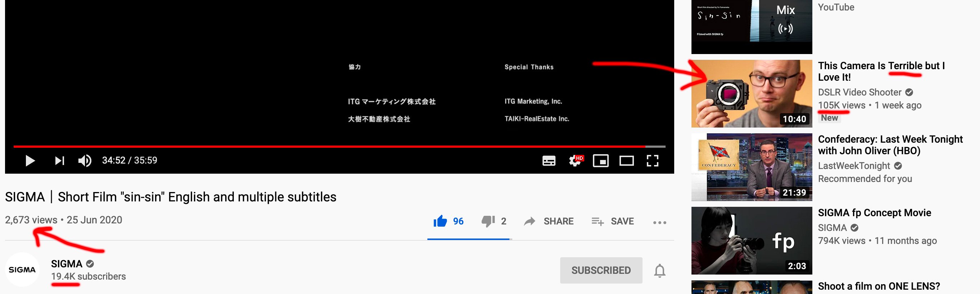Mute the video volume
This screenshot has height=294, width=980.
click(x=85, y=161)
